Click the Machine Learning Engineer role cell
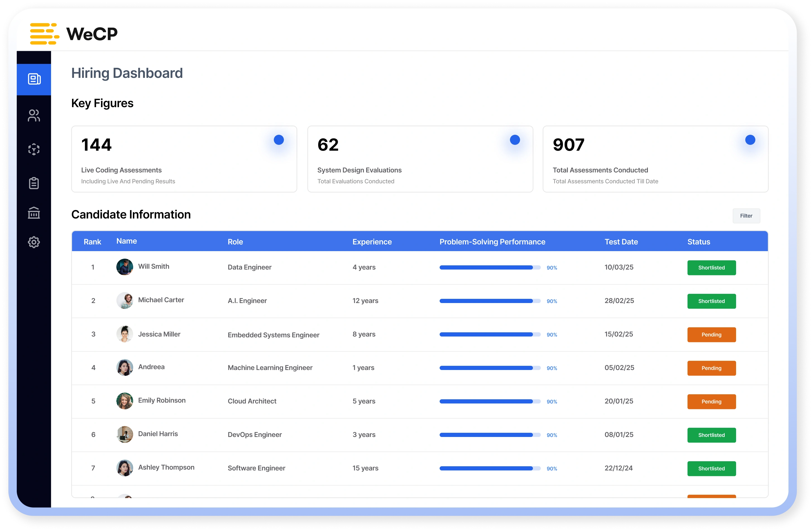This screenshot has height=531, width=812. pos(270,368)
